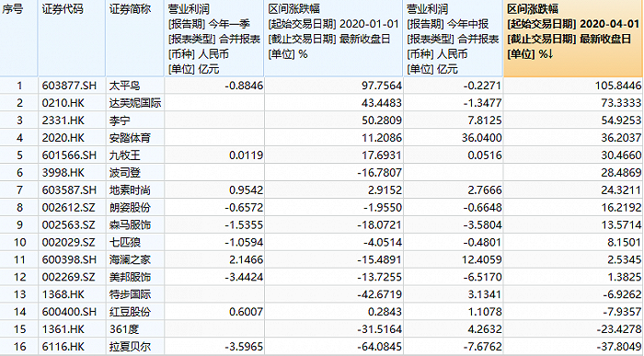Select mid-year profit 36.0400 for 安踏体育
The width and height of the screenshot is (644, 356).
pos(482,138)
